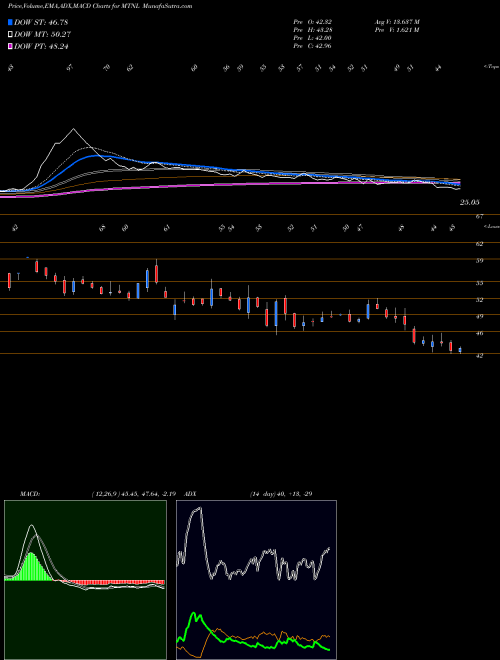Click the 25.05 value beside the EMA chart
Screen dimensions: 500x660
[x=469, y=202]
